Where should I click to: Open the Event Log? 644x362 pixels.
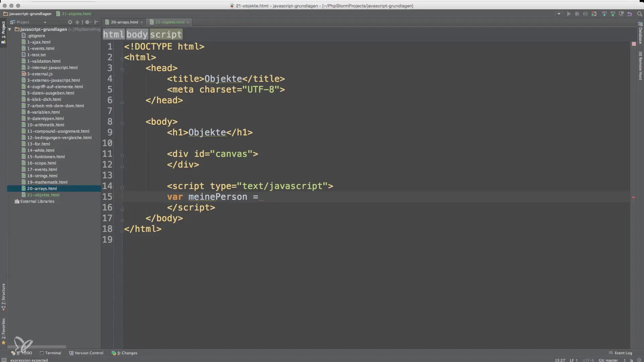pos(620,353)
